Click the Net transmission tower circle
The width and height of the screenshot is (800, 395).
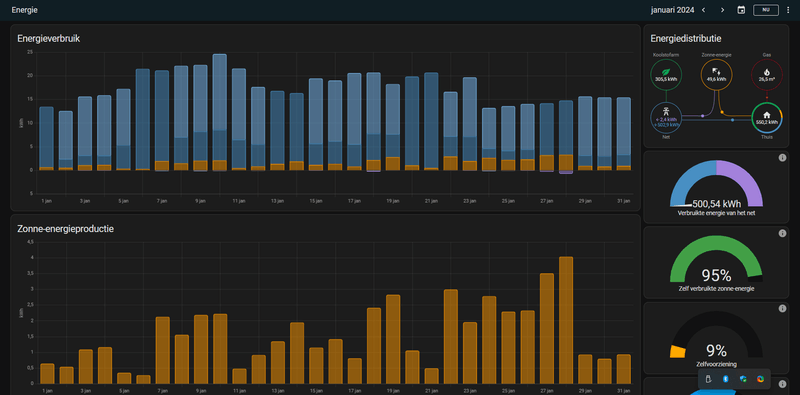[666, 118]
